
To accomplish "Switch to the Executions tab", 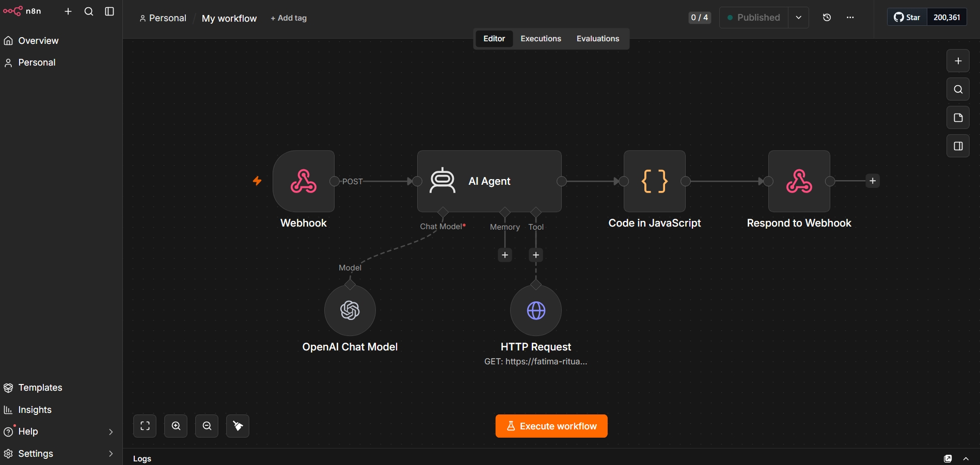I will pyautogui.click(x=541, y=39).
